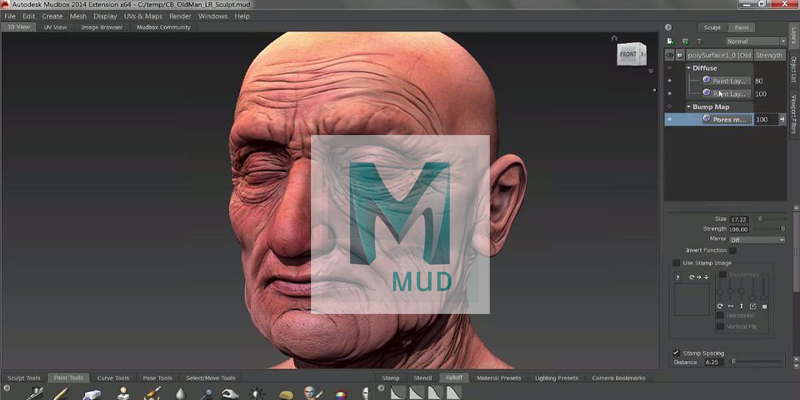Select the Burn hand tool
800x400 pixels.
tap(230, 394)
